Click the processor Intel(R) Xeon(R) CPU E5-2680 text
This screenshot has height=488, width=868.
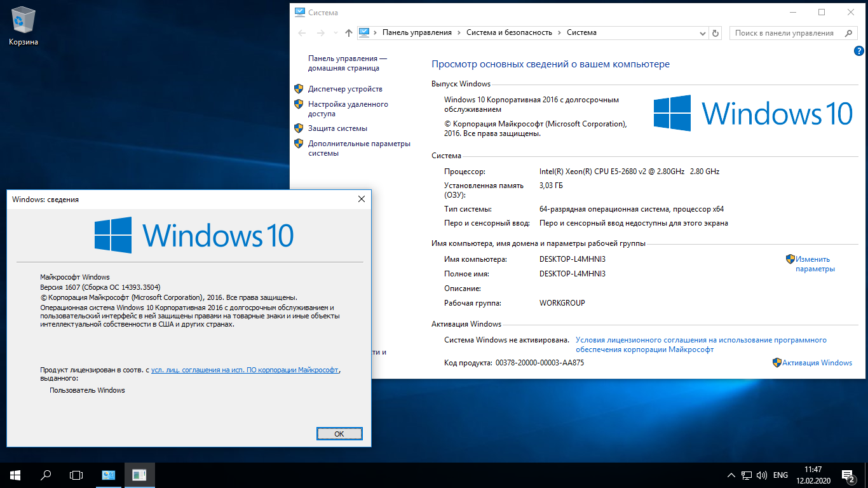[629, 172]
